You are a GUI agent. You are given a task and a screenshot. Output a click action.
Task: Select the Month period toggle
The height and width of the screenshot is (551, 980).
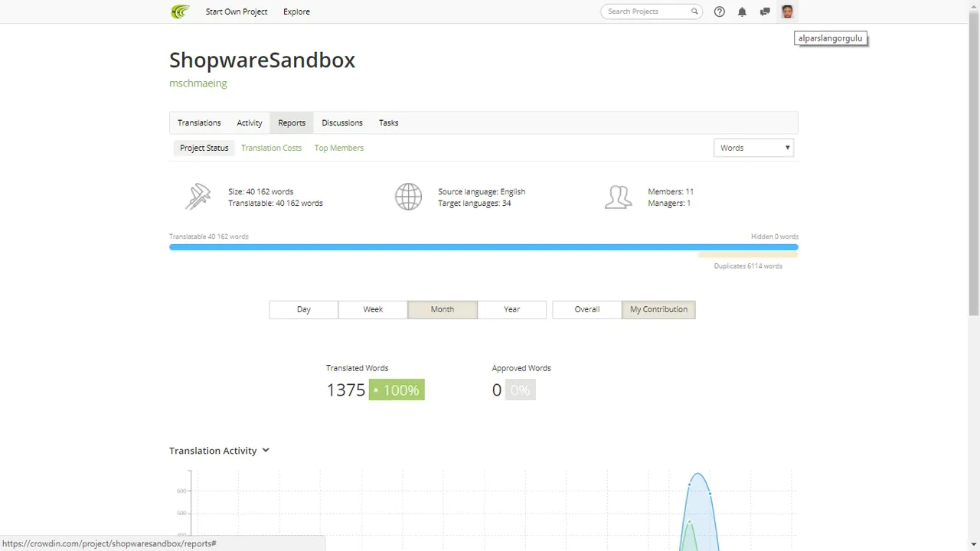click(443, 309)
